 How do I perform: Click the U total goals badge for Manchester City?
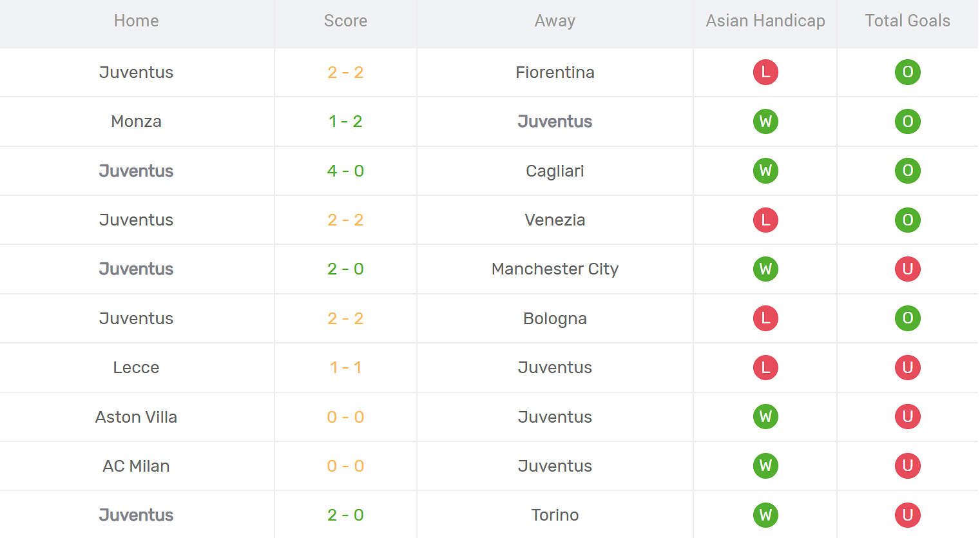pos(907,269)
